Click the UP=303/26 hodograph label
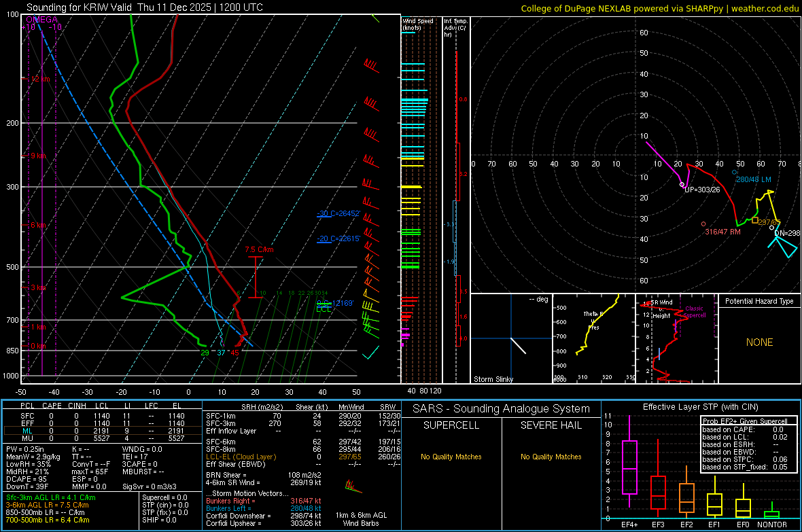802x532 pixels. click(702, 190)
